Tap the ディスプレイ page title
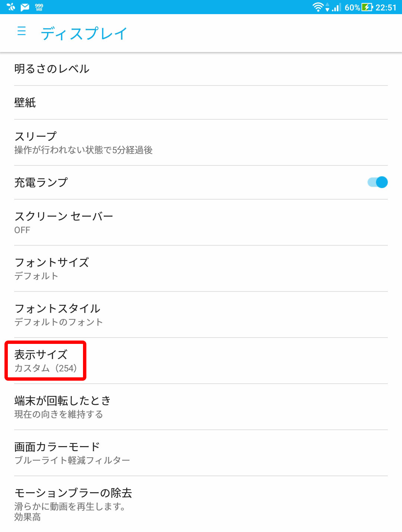Image resolution: width=402 pixels, height=532 pixels. (x=84, y=33)
